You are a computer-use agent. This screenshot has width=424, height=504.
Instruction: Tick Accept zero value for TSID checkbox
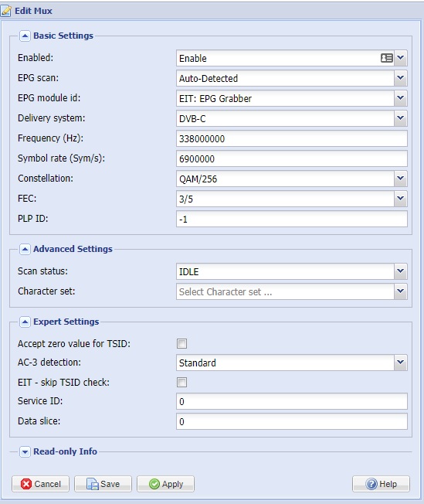pos(181,344)
